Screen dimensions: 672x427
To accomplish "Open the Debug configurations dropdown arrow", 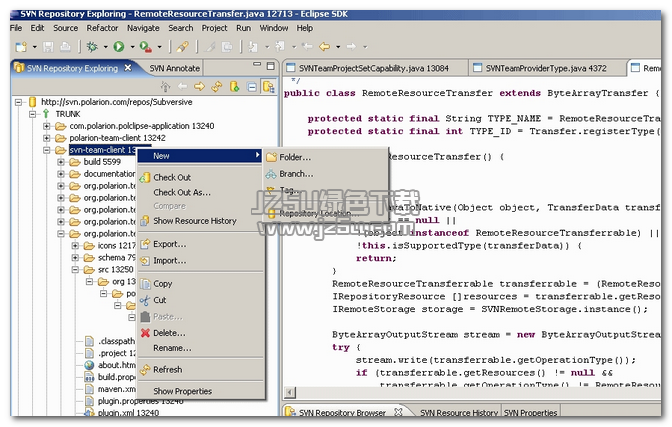I will [x=105, y=46].
